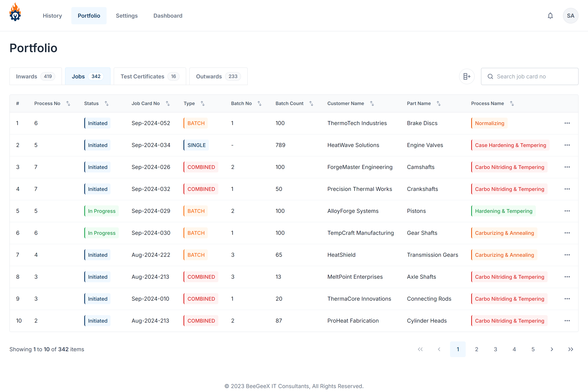The width and height of the screenshot is (588, 392).
Task: Click the Normalizing process tag
Action: tap(489, 123)
